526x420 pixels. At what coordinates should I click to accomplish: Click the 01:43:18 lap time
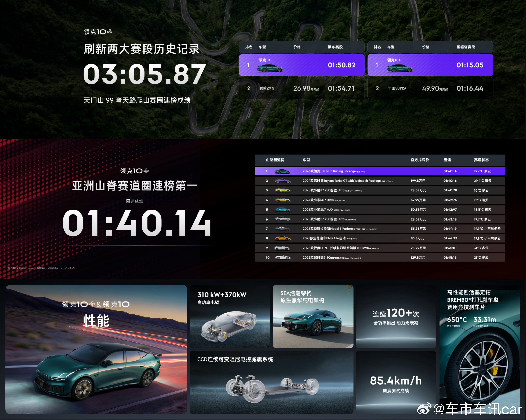click(x=450, y=219)
